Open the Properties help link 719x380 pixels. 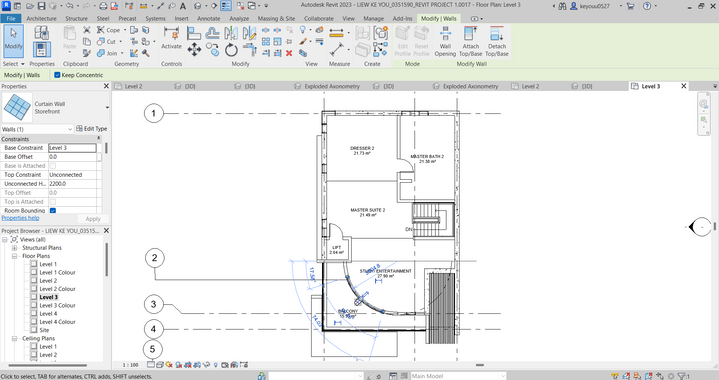tap(20, 218)
